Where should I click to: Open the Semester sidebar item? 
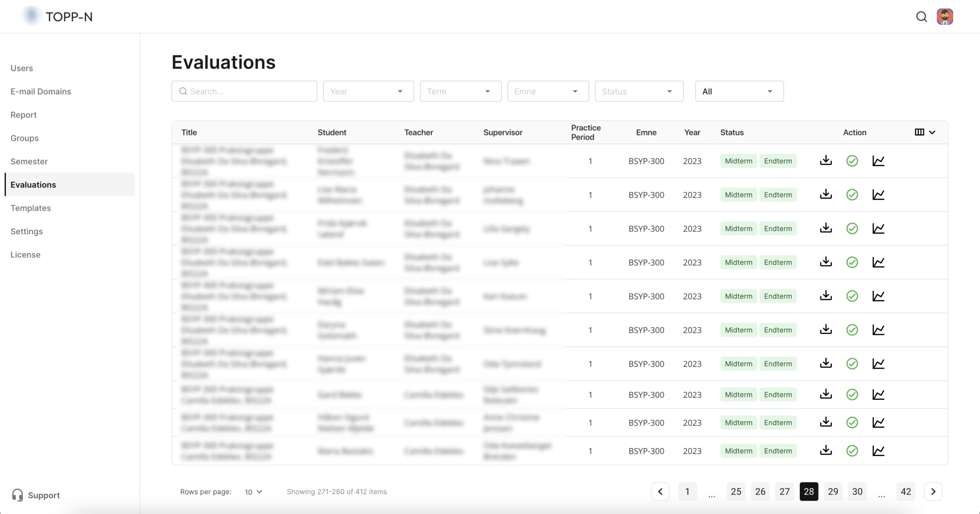(29, 161)
